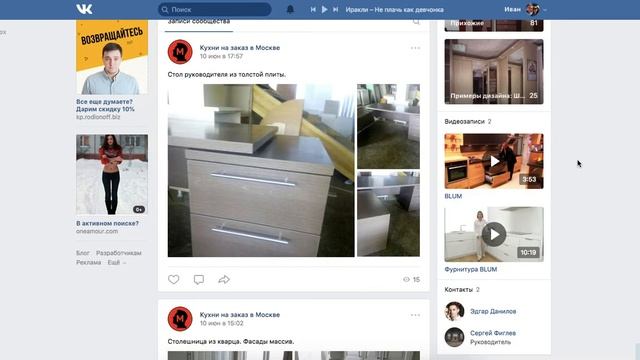This screenshot has height=360, width=640.
Task: Open the Фурнитура BLUM title link
Action: click(x=471, y=269)
